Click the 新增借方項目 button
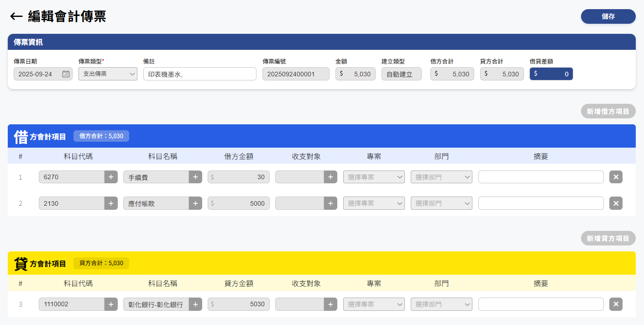 tap(608, 111)
